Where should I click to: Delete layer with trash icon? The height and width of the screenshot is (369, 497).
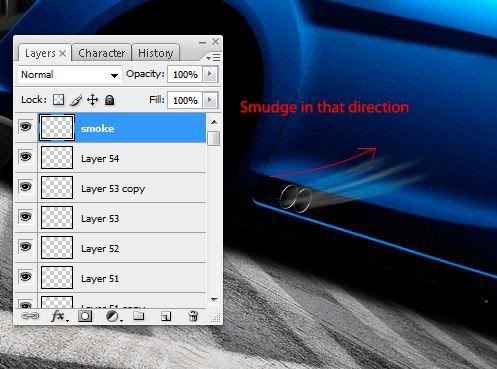(x=193, y=316)
